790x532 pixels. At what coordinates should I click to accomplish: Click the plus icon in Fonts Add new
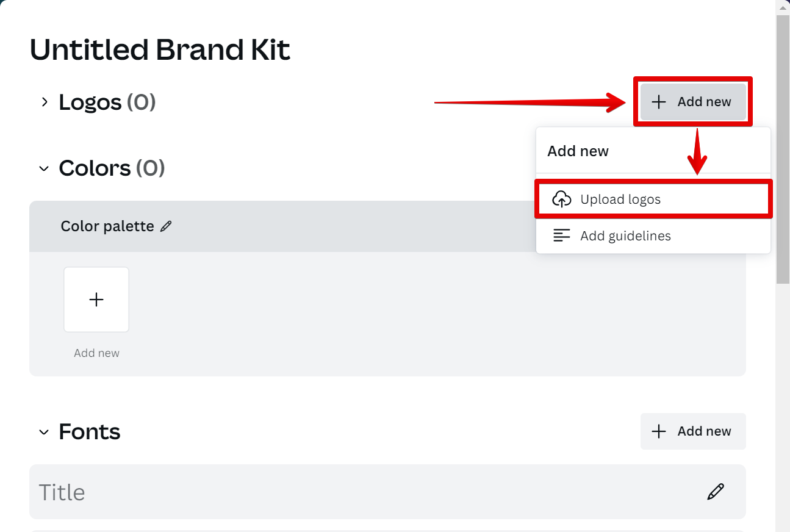tap(658, 431)
